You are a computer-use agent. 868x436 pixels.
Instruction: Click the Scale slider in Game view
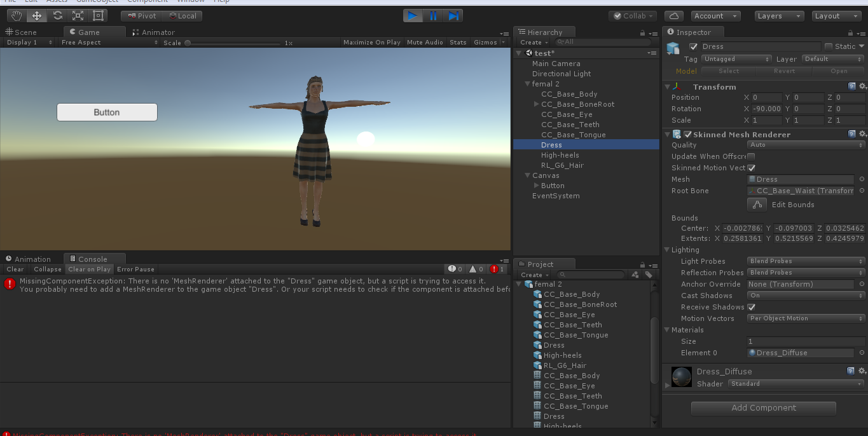pyautogui.click(x=233, y=43)
